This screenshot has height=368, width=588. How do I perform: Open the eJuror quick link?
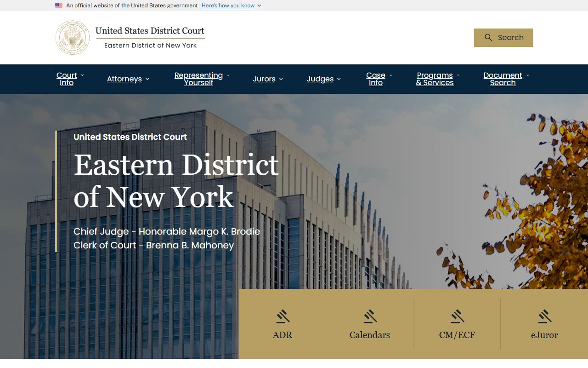click(x=544, y=324)
